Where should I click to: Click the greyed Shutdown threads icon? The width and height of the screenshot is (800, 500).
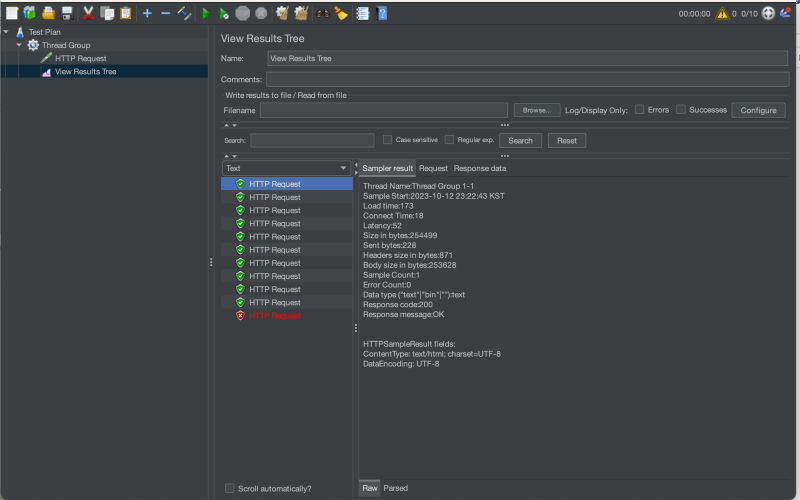pyautogui.click(x=261, y=13)
